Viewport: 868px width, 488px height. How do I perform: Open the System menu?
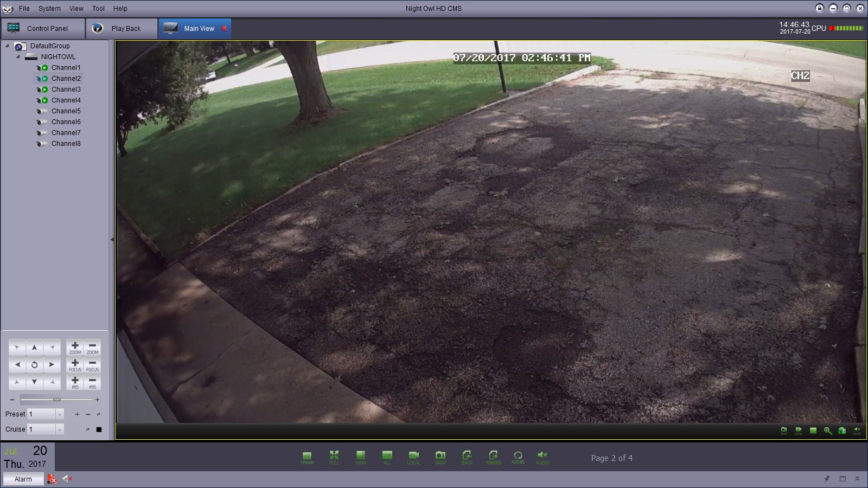pyautogui.click(x=49, y=9)
